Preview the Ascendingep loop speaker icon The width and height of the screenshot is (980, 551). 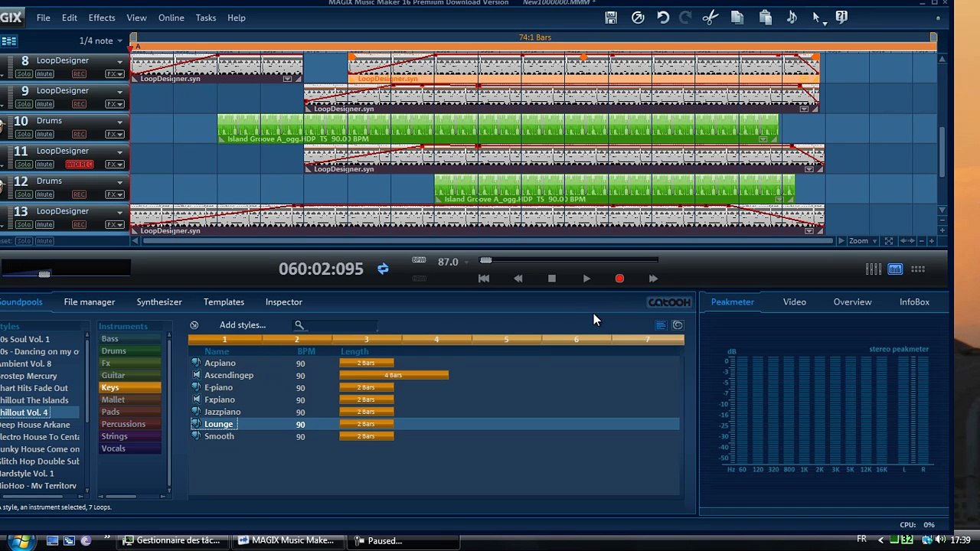(x=196, y=375)
